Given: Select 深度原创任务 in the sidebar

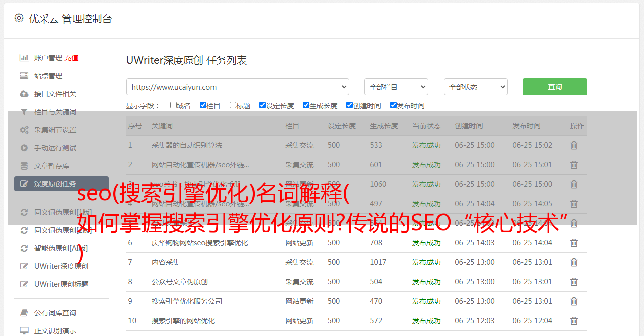Looking at the screenshot, I should [x=61, y=184].
